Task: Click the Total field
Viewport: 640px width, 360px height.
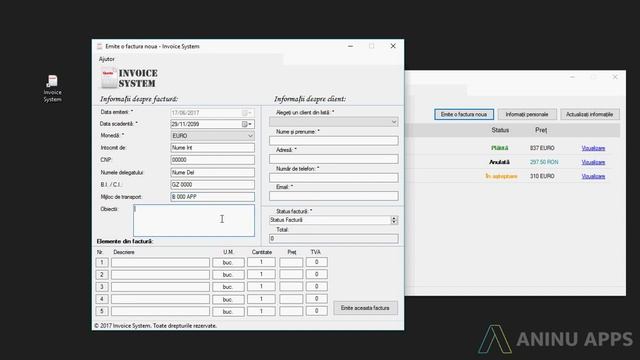Action: [x=333, y=239]
